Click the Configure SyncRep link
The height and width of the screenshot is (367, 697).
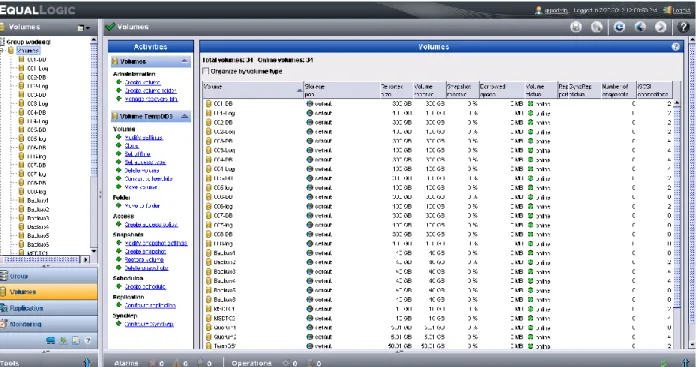149,324
